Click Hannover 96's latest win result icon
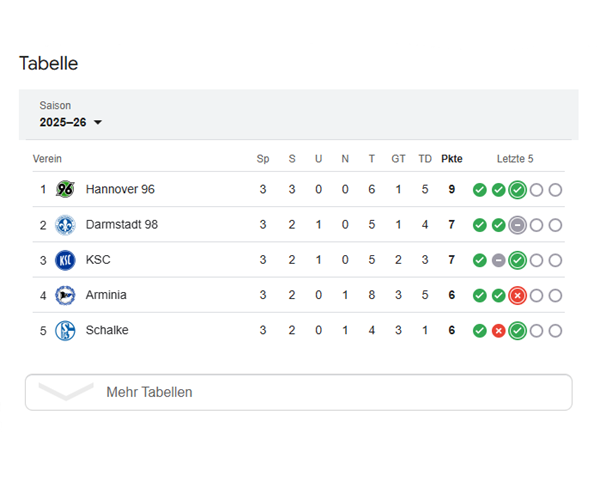The height and width of the screenshot is (480, 600). [x=517, y=190]
